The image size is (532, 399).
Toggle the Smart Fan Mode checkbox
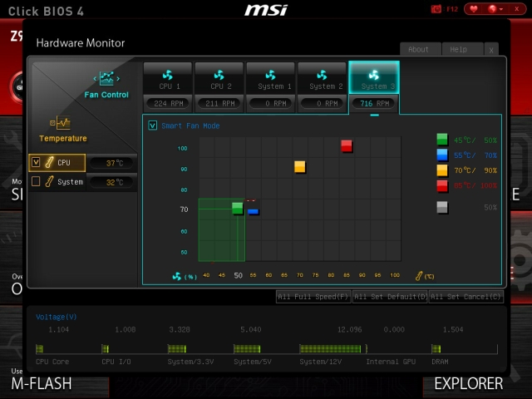pyautogui.click(x=153, y=126)
